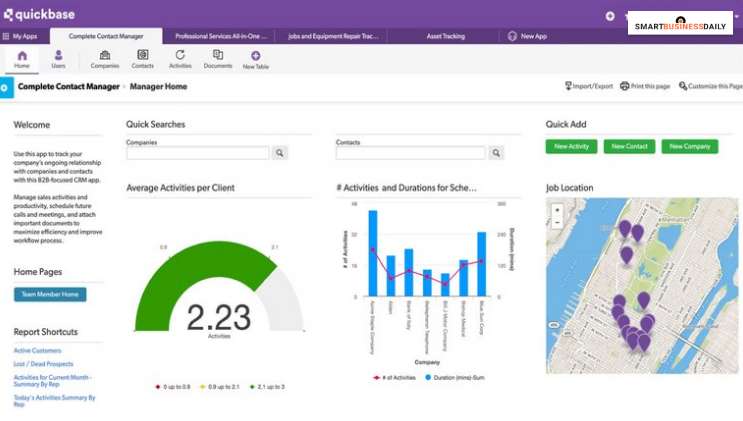Open the Contacts table icon
Screen dimensions: 743x421
point(143,60)
